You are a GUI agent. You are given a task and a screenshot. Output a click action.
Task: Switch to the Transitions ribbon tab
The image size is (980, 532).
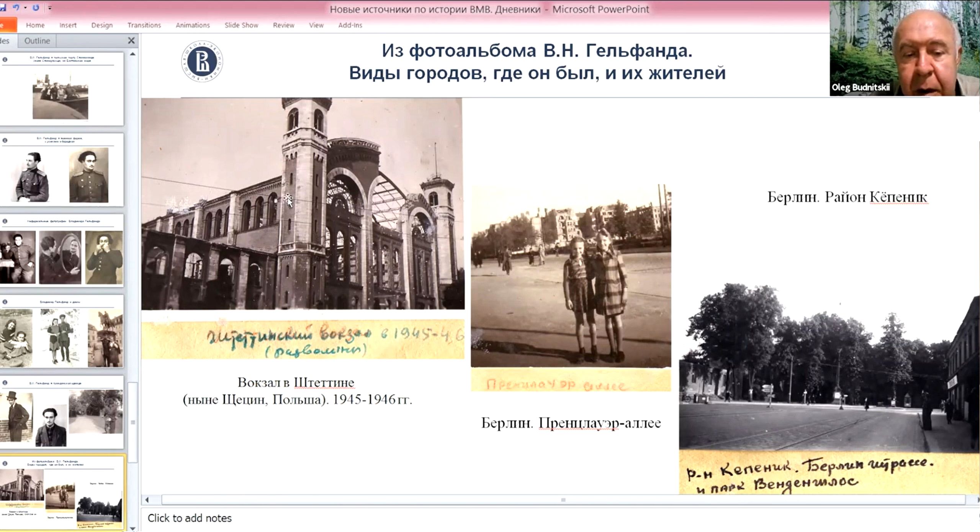click(144, 25)
